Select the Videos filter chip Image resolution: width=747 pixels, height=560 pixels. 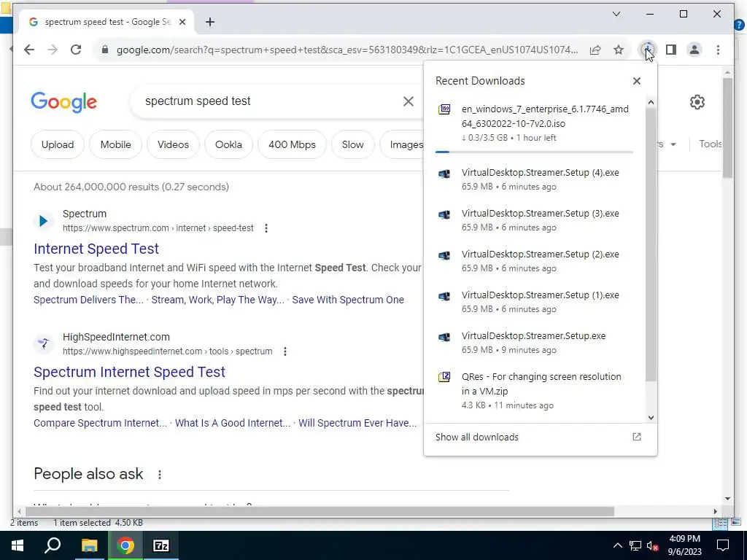173,144
